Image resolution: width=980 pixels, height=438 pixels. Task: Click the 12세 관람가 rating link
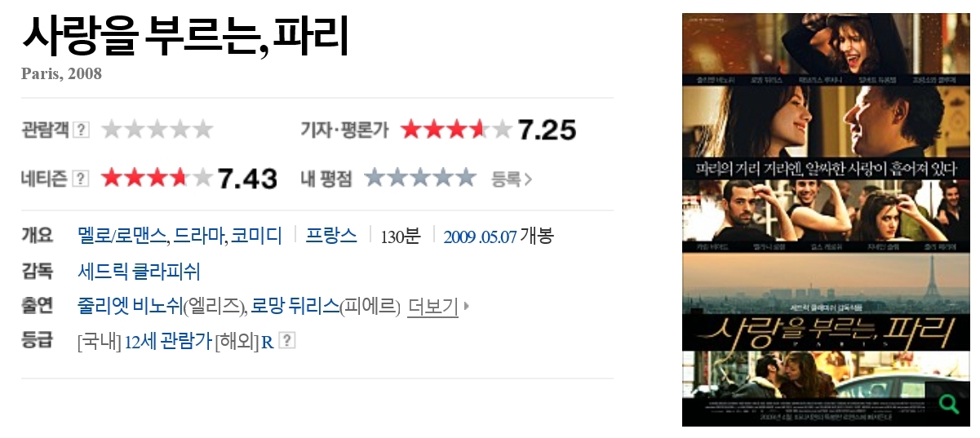tap(168, 342)
